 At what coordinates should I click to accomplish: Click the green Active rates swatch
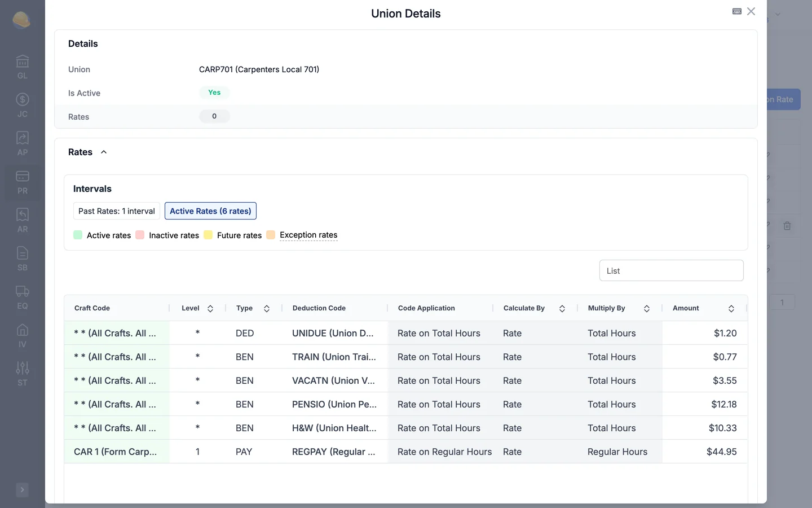coord(78,235)
